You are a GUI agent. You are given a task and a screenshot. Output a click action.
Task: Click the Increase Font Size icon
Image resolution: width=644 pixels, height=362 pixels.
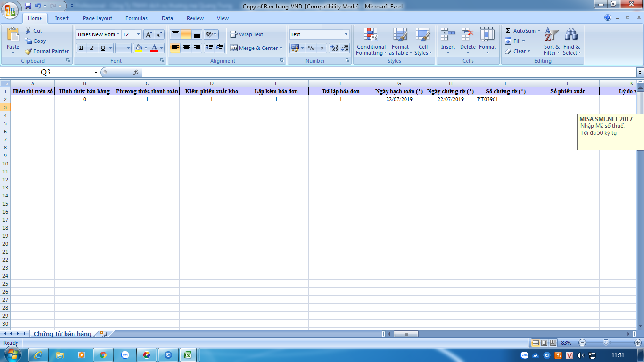(149, 34)
